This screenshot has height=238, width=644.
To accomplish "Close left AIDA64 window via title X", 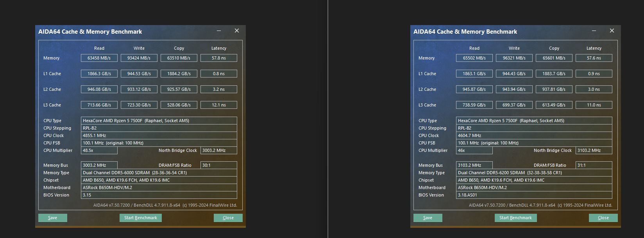I will (x=237, y=31).
